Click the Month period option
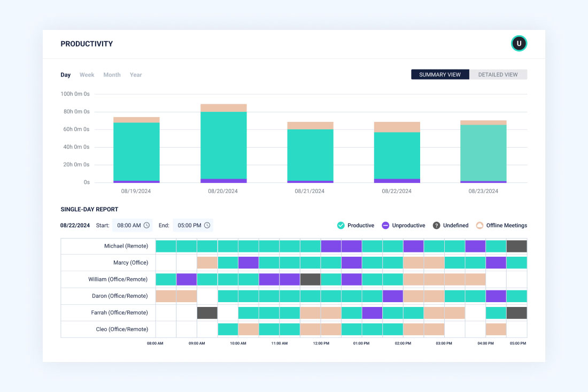Viewport: 588px width, 392px height. pyautogui.click(x=112, y=74)
